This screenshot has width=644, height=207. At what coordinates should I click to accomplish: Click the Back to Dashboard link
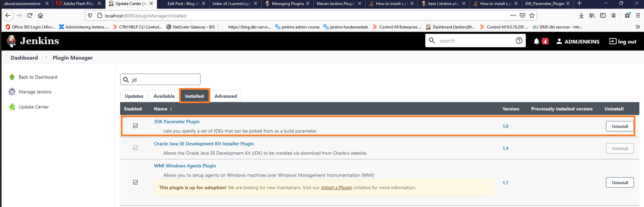(38, 77)
